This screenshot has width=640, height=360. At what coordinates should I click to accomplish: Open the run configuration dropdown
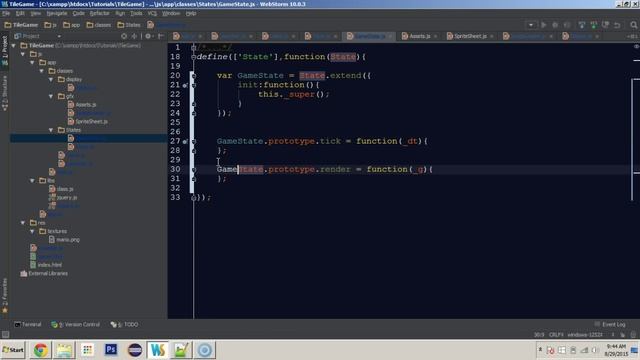click(x=531, y=25)
